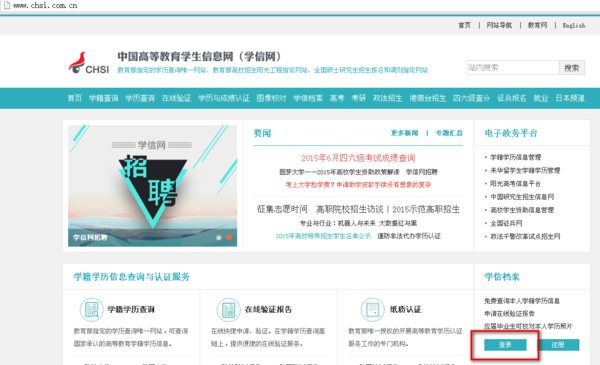Open the 在线验证 navigation item
This screenshot has width=600, height=365.
pos(176,98)
